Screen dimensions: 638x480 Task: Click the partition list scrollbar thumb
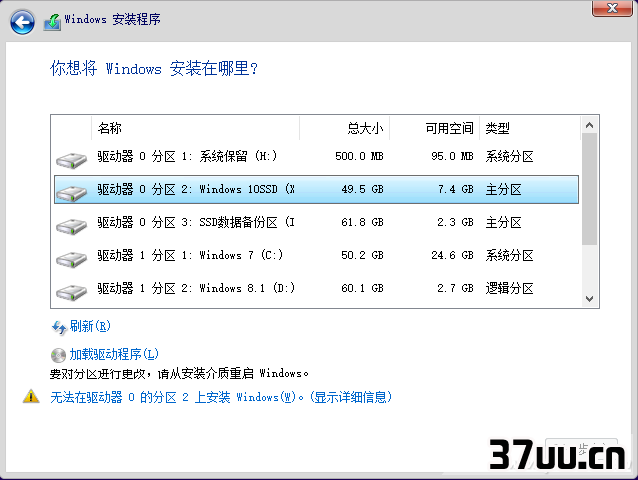[x=589, y=189]
